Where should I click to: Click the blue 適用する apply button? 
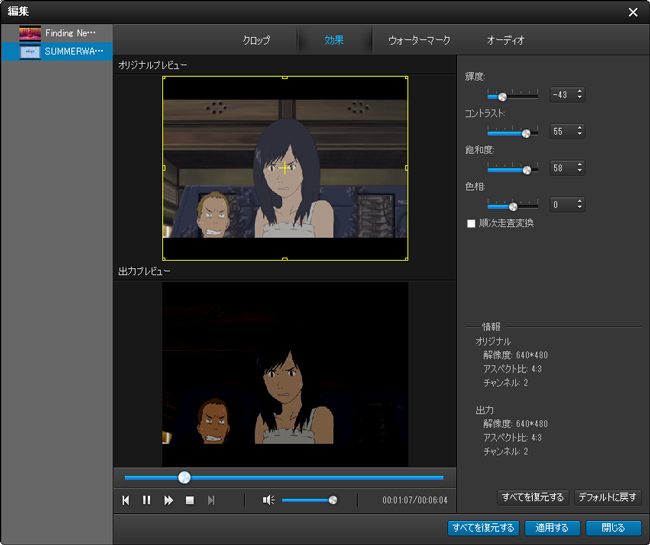[x=552, y=527]
